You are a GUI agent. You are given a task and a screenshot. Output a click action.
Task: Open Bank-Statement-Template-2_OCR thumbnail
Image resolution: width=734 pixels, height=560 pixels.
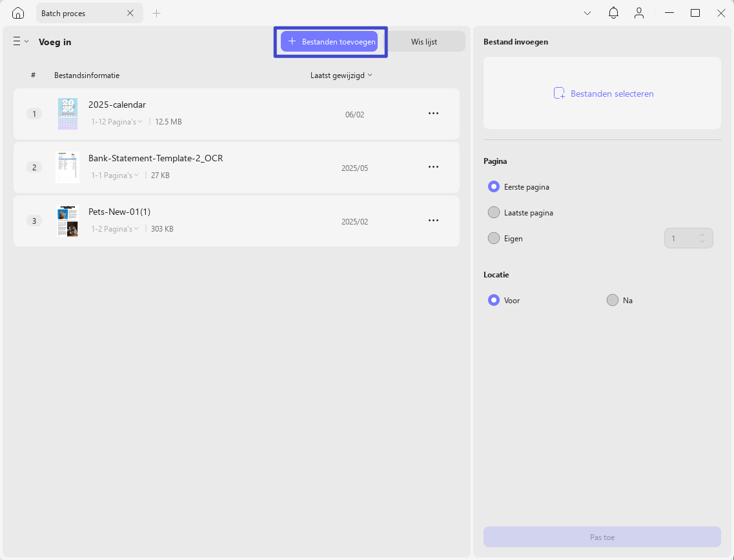tap(67, 167)
